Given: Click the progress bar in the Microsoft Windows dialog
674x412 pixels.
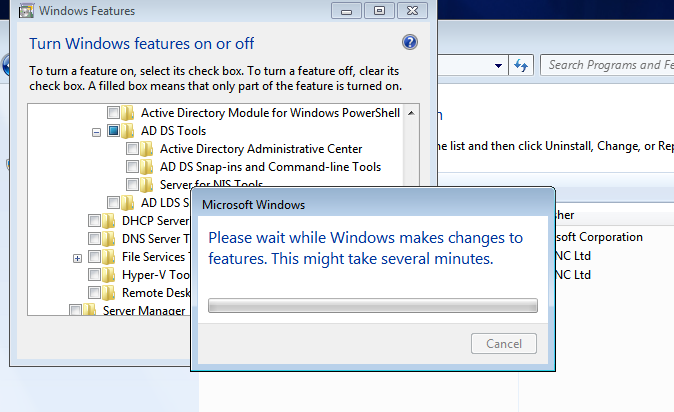Looking at the screenshot, I should pyautogui.click(x=372, y=306).
